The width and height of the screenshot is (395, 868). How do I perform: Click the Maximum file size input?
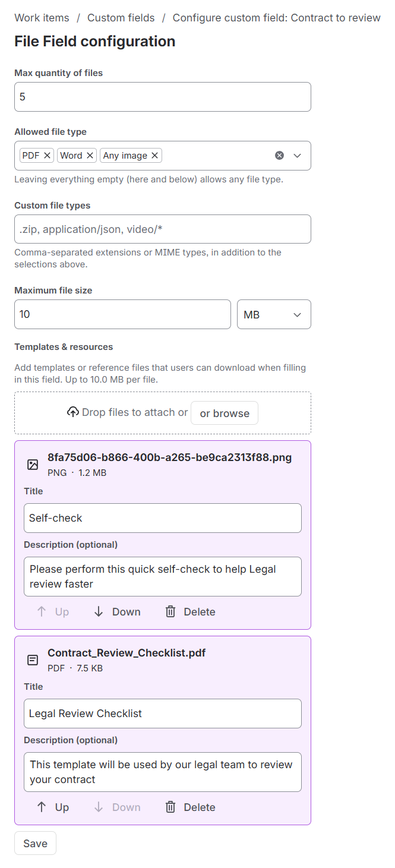point(122,314)
